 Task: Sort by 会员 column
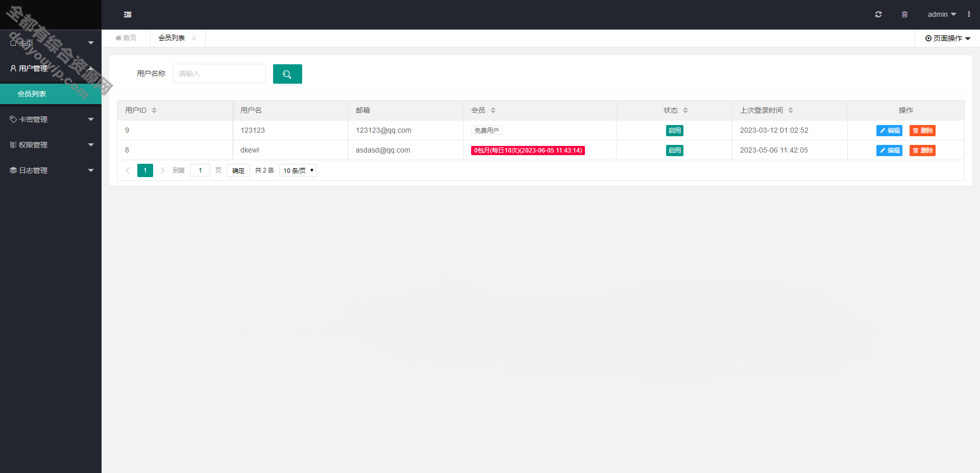493,110
